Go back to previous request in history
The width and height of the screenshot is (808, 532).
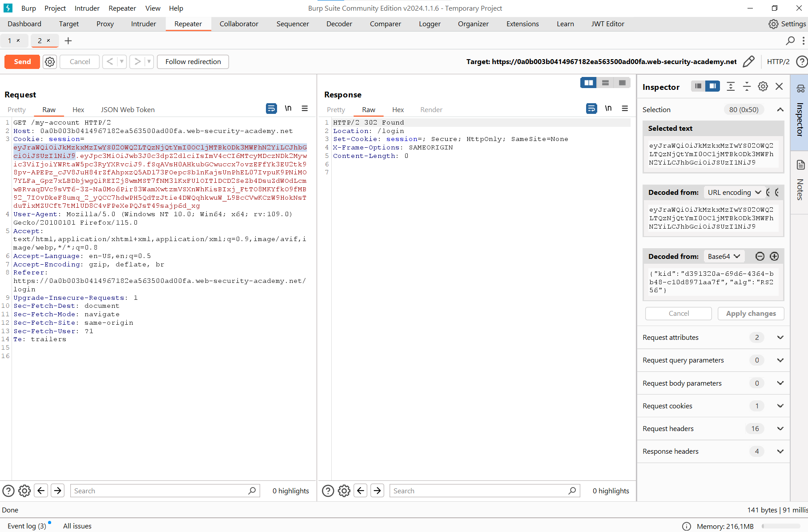pyautogui.click(x=109, y=62)
